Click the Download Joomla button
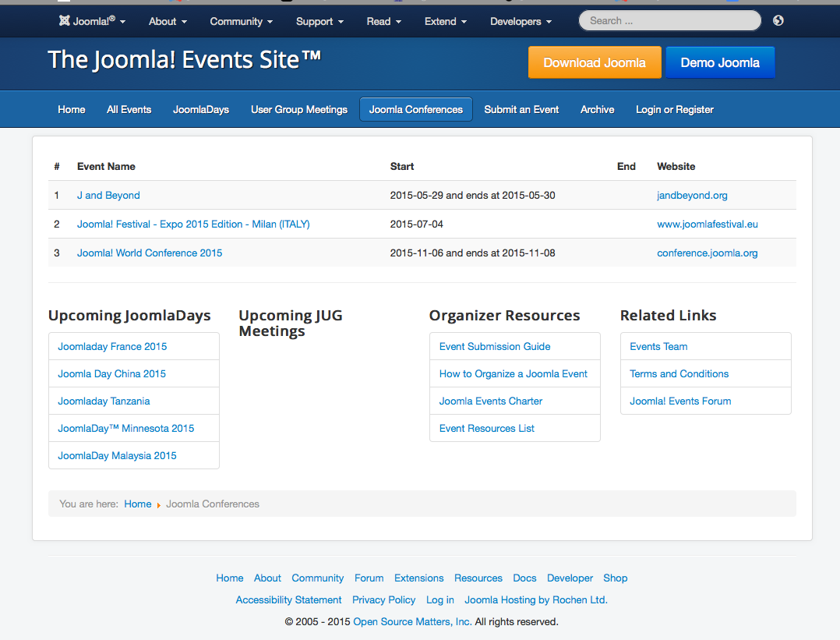This screenshot has width=840, height=640. coord(595,62)
